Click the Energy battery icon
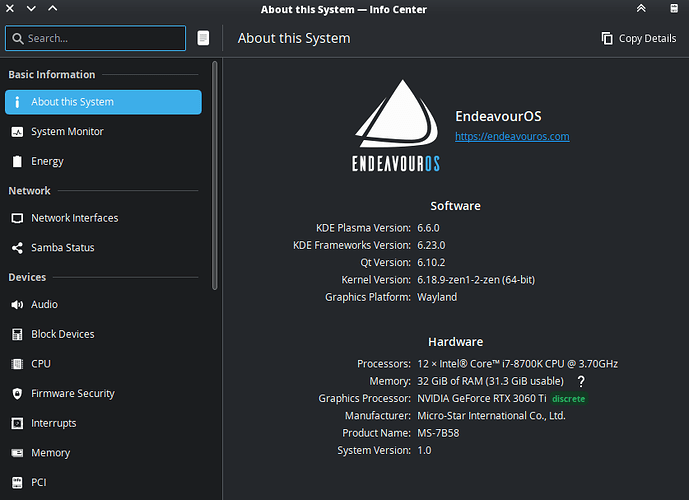 point(17,161)
